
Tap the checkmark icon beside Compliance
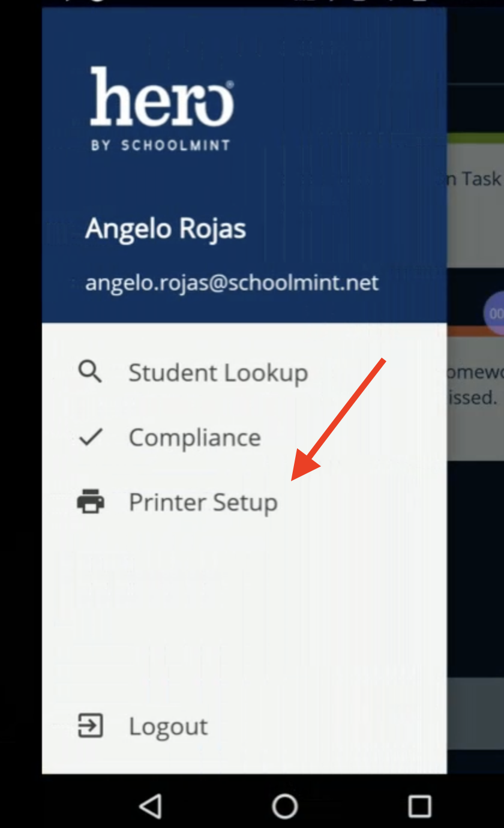click(x=89, y=437)
